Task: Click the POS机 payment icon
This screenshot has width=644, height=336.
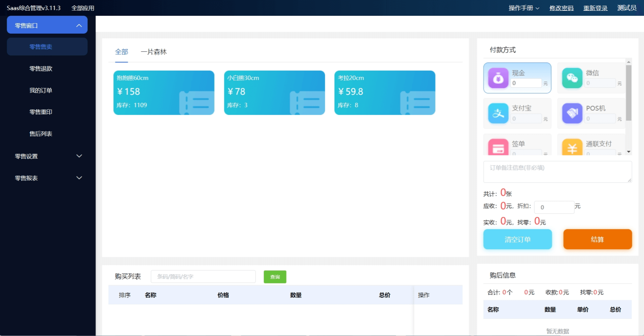Action: pyautogui.click(x=572, y=113)
